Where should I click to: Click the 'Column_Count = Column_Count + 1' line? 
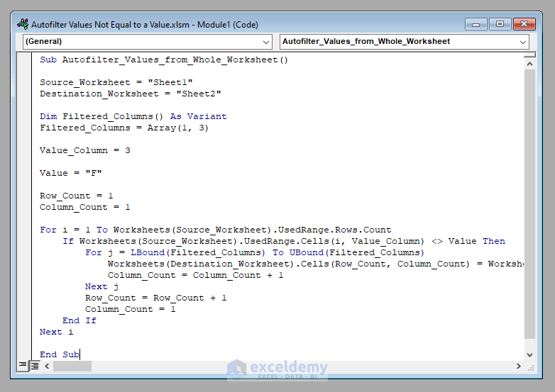click(x=195, y=275)
